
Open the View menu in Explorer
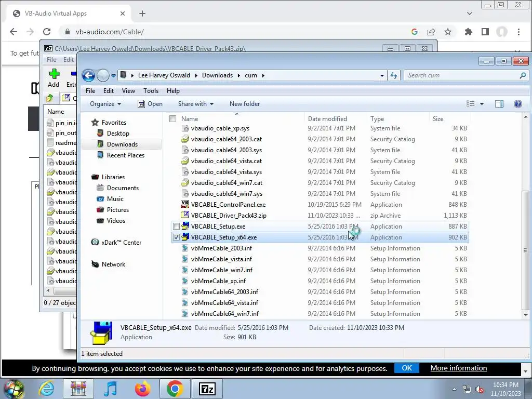pyautogui.click(x=128, y=91)
